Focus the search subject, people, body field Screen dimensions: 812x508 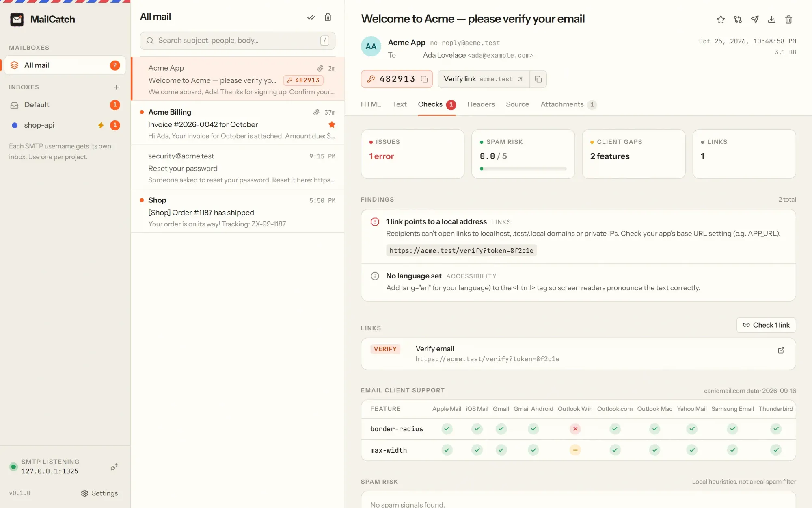coord(238,41)
